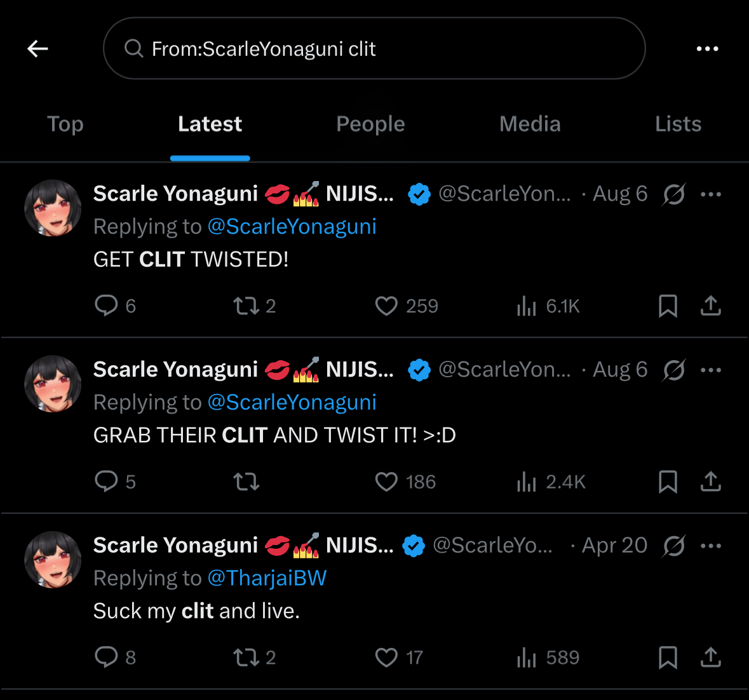Image resolution: width=749 pixels, height=700 pixels.
Task: Share the first Aug 6 post
Action: [x=711, y=306]
